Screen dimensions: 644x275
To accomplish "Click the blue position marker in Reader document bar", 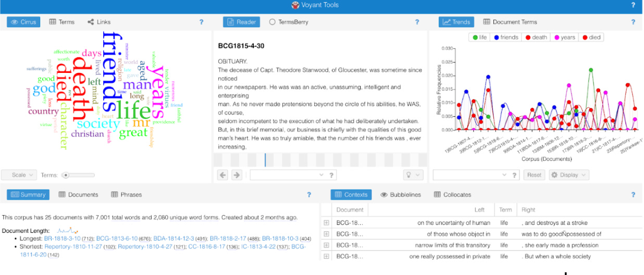I will coord(265,160).
